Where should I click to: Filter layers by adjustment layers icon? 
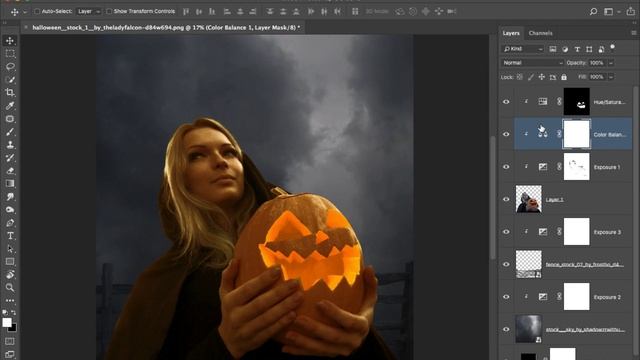click(x=565, y=49)
